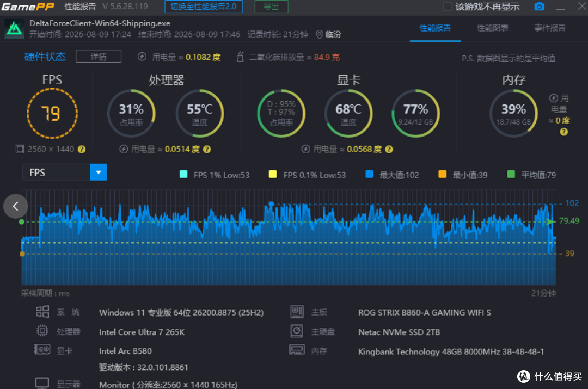588x389 pixels.
Task: Click ROG STRIX B860-A GAMING WIFI S text
Action: 425,312
